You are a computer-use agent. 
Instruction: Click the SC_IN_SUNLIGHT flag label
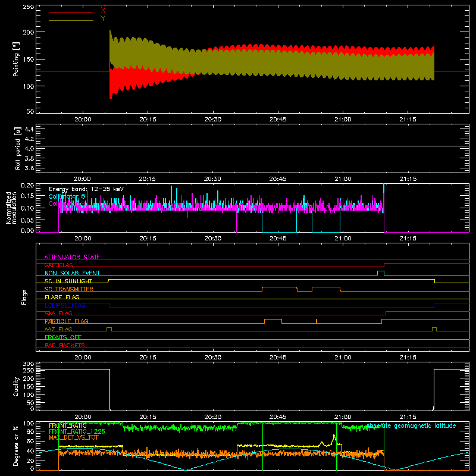68,281
